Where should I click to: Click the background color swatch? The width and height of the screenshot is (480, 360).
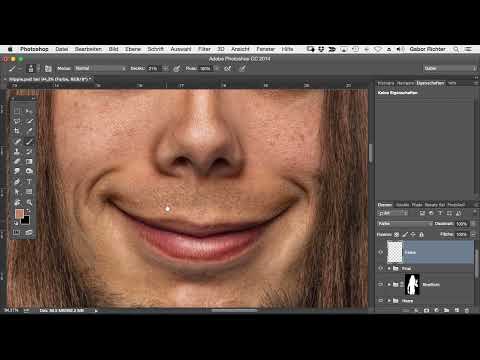click(x=26, y=220)
